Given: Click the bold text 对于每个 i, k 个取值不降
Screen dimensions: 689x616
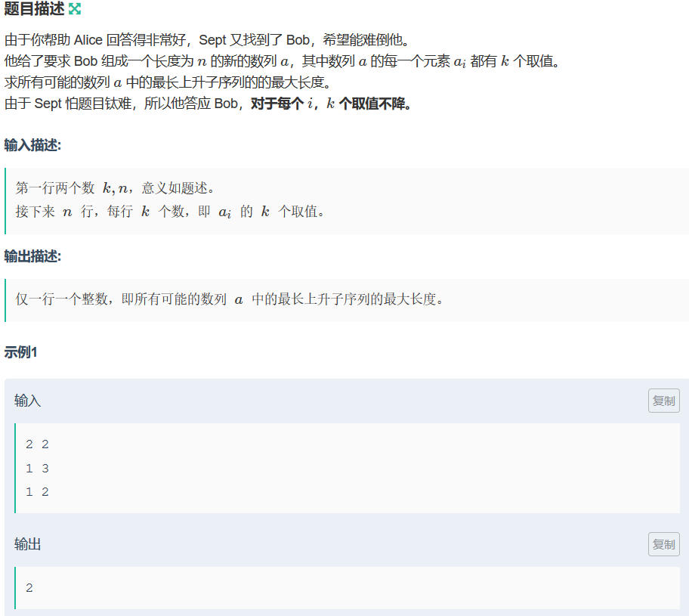Looking at the screenshot, I should tap(331, 104).
